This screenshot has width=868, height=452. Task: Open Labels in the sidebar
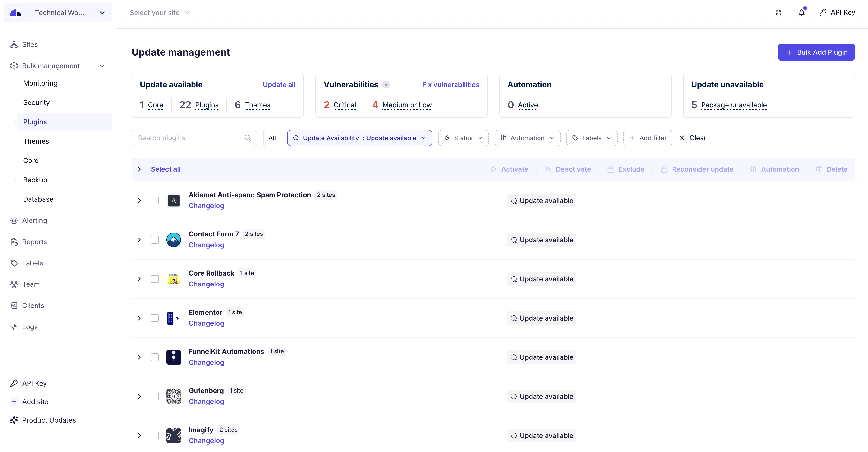(x=32, y=263)
